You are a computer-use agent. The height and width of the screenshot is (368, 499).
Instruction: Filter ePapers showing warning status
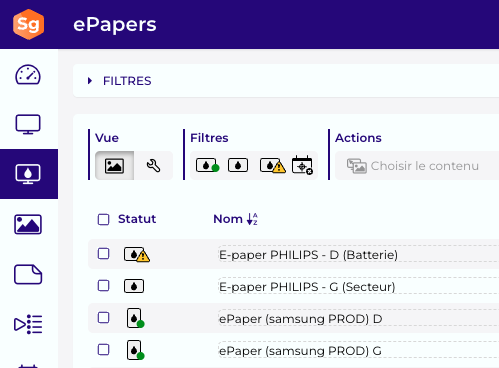coord(272,166)
